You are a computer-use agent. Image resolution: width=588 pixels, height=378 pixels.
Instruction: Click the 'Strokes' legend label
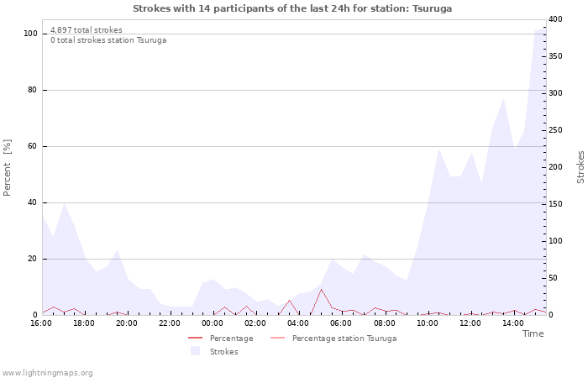click(224, 352)
